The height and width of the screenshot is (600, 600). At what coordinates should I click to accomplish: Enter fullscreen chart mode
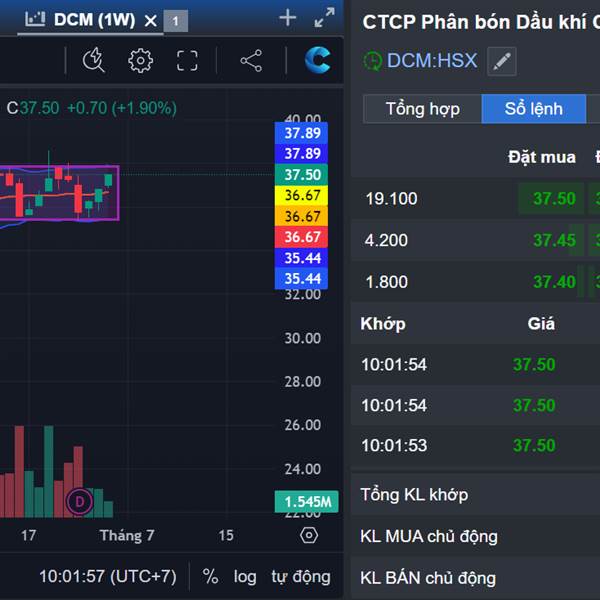tap(187, 60)
